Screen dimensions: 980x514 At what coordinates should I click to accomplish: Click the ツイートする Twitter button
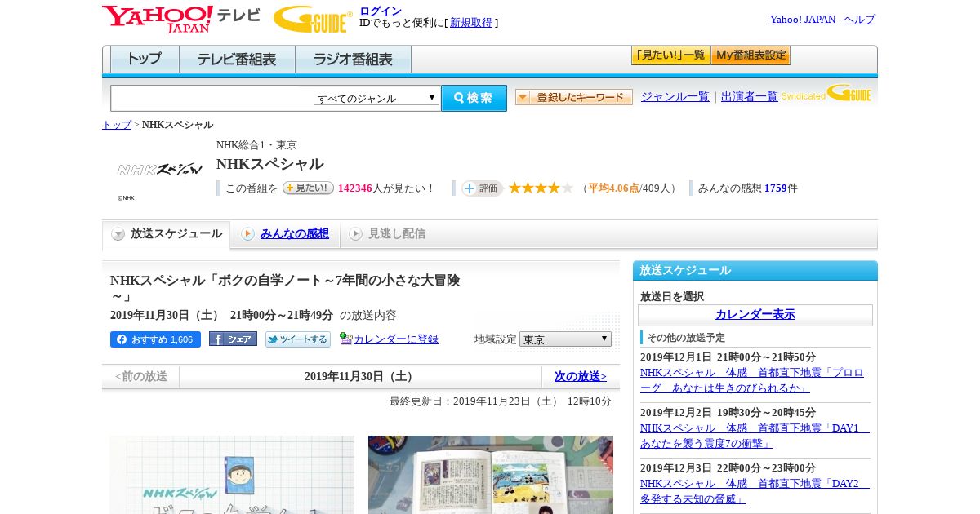pos(298,339)
